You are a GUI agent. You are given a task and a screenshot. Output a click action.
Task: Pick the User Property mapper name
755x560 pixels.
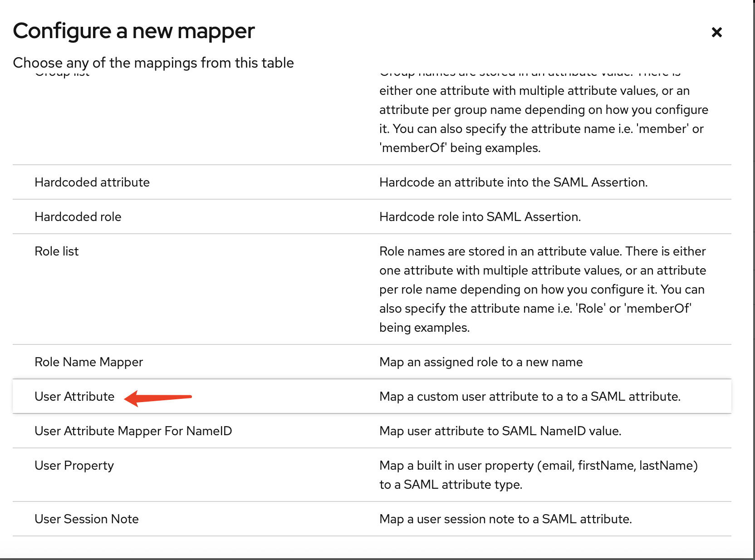click(x=74, y=466)
